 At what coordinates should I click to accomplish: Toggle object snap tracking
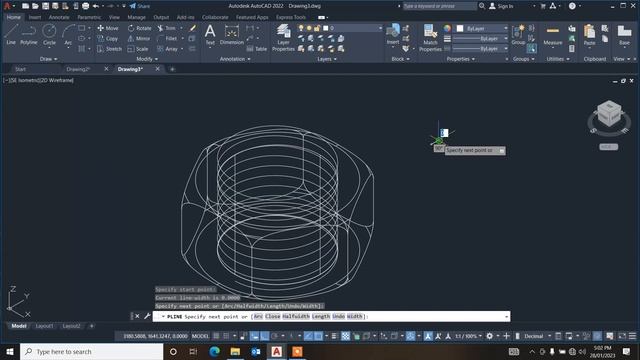(x=309, y=336)
